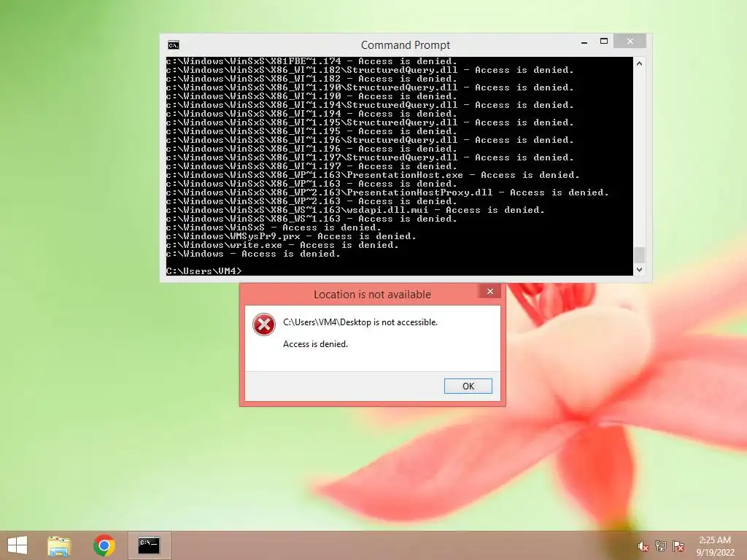Close the Location is not available dialog
Viewport: 747px width, 560px height.
489,292
